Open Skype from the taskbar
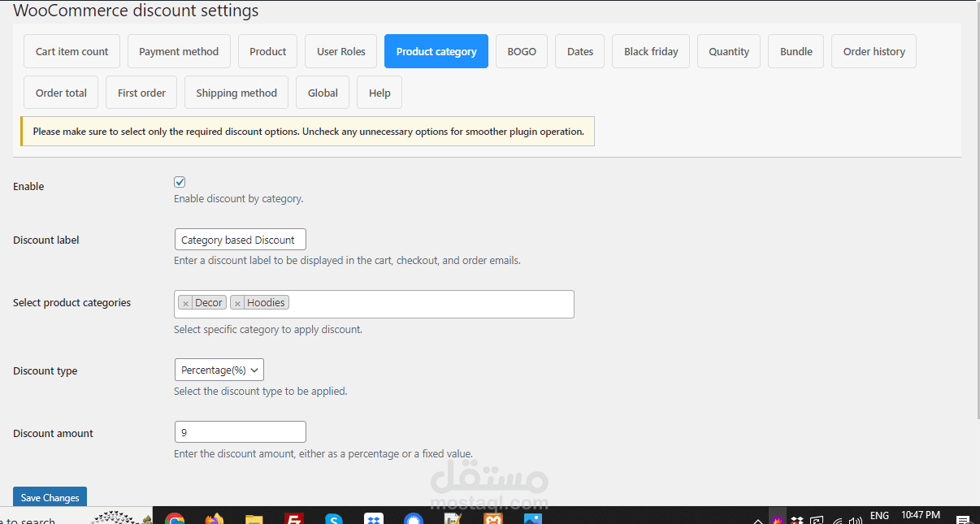Screen dimensions: 980x524 [x=334, y=519]
